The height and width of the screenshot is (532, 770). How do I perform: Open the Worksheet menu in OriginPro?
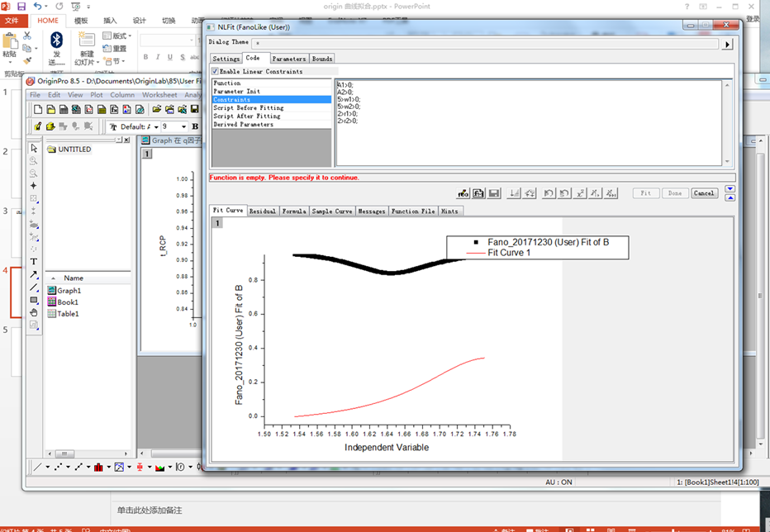point(159,95)
